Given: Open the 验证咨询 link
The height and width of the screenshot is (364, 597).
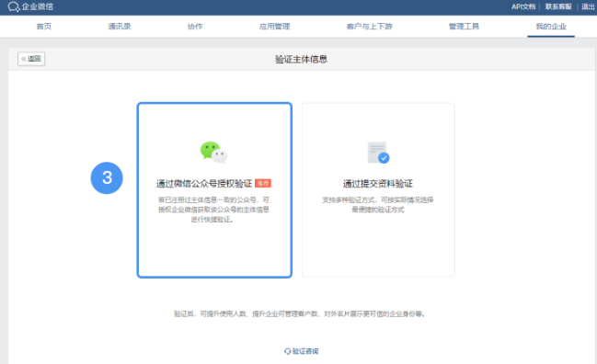Looking at the screenshot, I should pos(305,351).
